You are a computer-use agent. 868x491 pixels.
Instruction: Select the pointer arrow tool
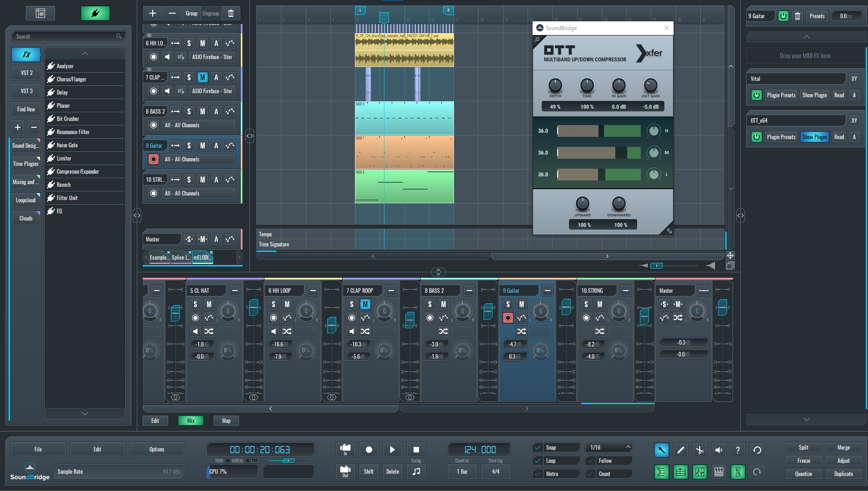[662, 450]
